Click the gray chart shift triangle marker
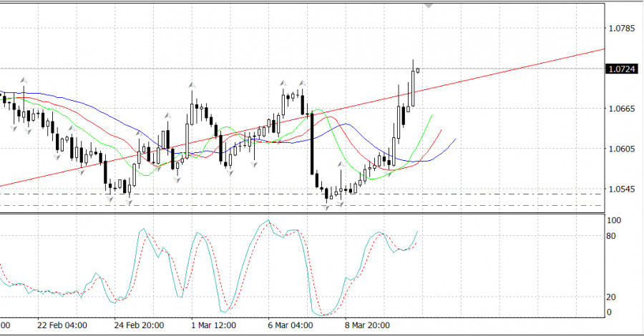 [429, 4]
